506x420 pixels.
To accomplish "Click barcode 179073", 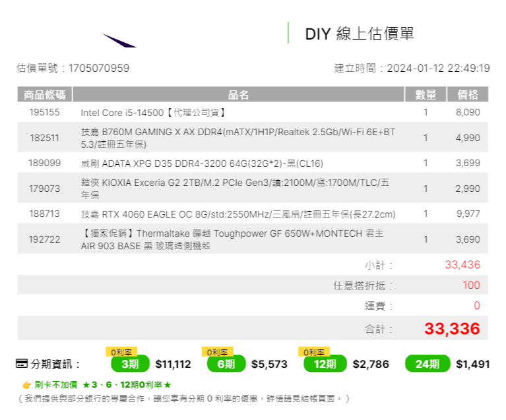I will tap(45, 189).
